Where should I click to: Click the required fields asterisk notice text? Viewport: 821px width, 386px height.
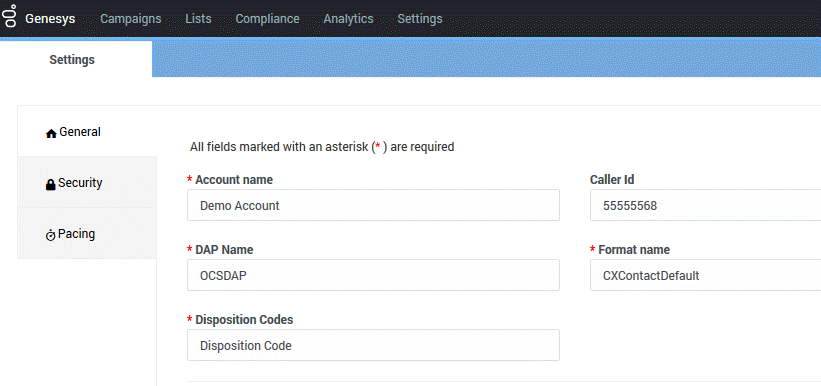pyautogui.click(x=322, y=147)
